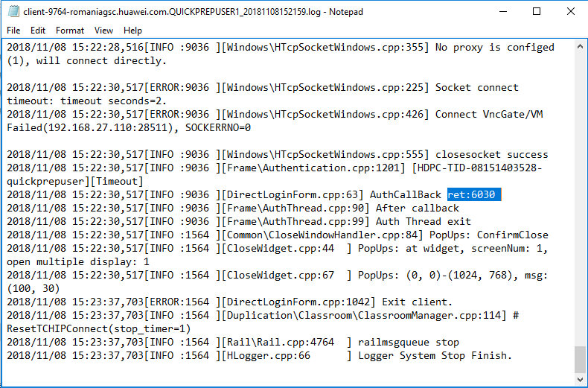Screen dimensions: 588x388
Task: Click the text "railmsgqueue stop"
Action: [x=409, y=343]
